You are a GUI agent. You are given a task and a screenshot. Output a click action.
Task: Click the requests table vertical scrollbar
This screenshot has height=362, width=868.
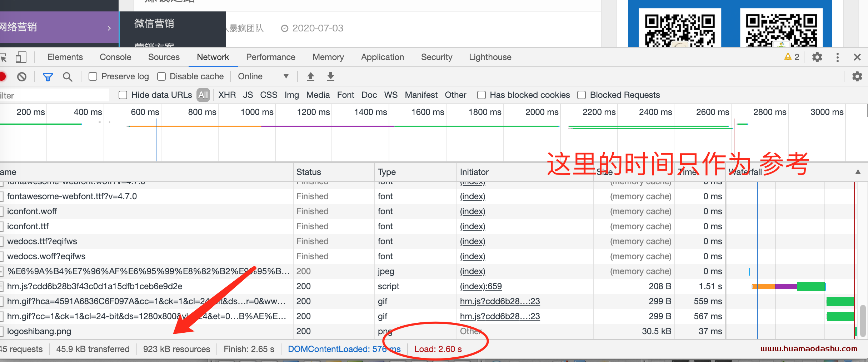point(863,321)
